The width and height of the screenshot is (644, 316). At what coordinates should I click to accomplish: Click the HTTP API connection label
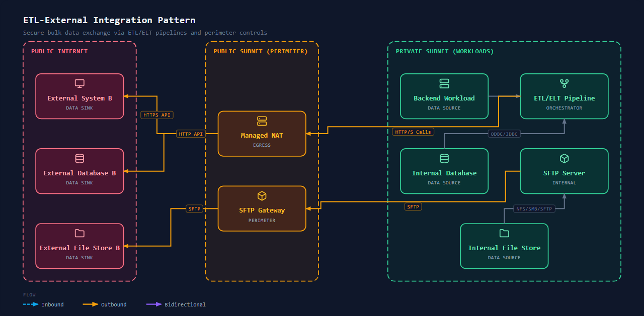(x=191, y=134)
